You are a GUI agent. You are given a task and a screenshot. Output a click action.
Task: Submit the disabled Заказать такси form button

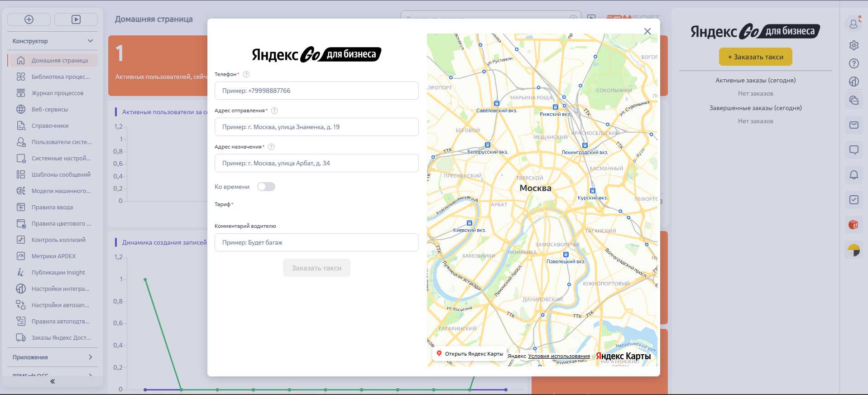pos(317,268)
